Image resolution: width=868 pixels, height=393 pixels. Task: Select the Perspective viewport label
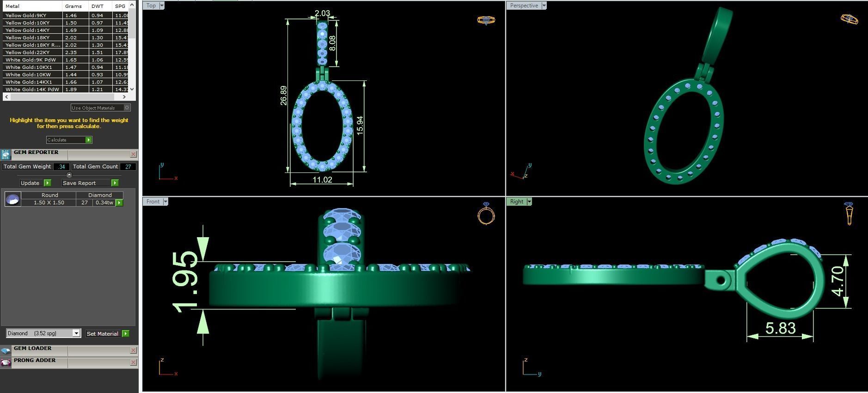tap(524, 6)
